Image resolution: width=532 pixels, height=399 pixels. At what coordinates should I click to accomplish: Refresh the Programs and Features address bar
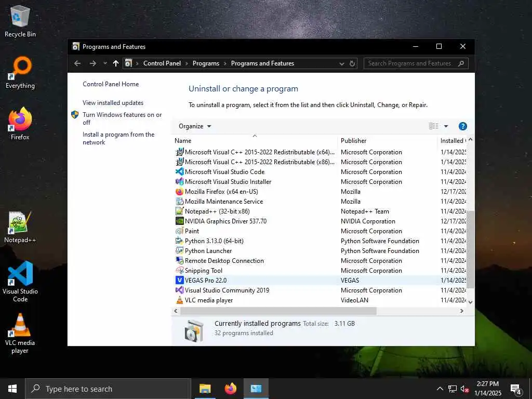click(x=352, y=63)
